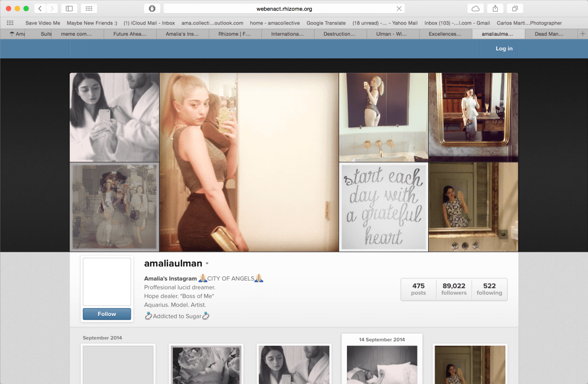Click the 89,022 followers counter

454,289
